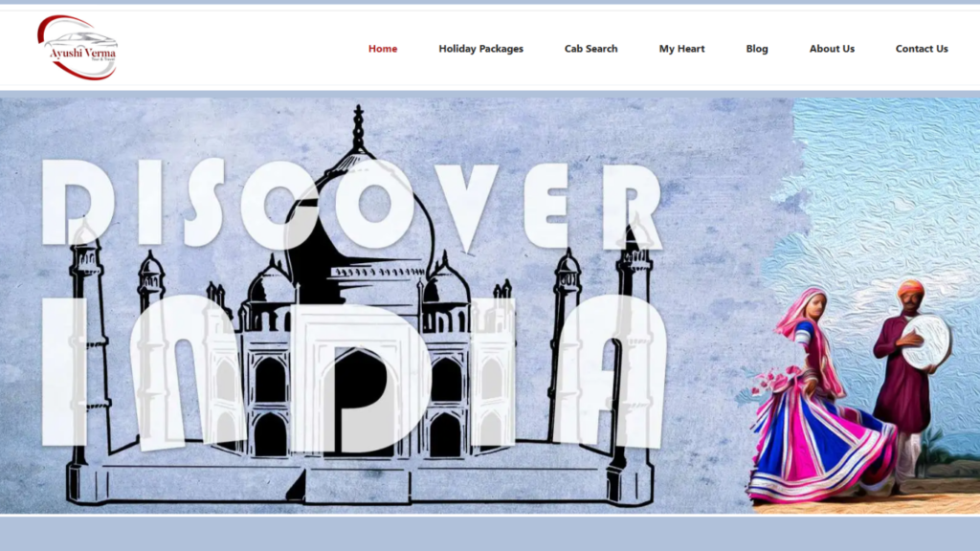The width and height of the screenshot is (980, 551).
Task: Select My Heart in navigation bar
Action: [681, 49]
